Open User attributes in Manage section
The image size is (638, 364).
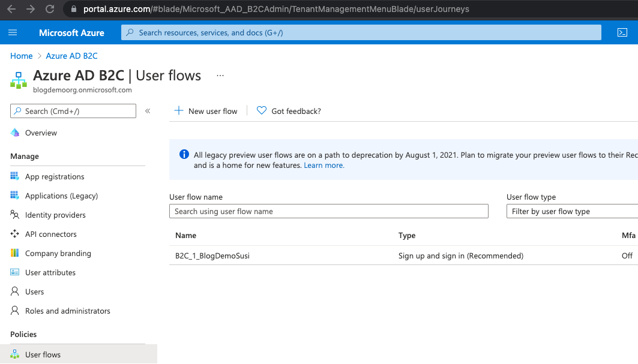pos(50,273)
